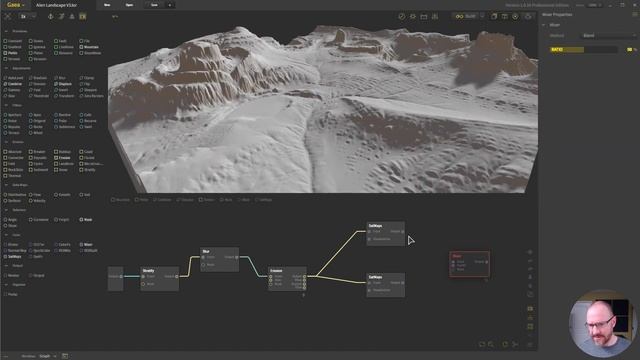Screen dimensions: 640x360
Task: Open the Graph dropdown in status bar
Action: (x=47, y=356)
